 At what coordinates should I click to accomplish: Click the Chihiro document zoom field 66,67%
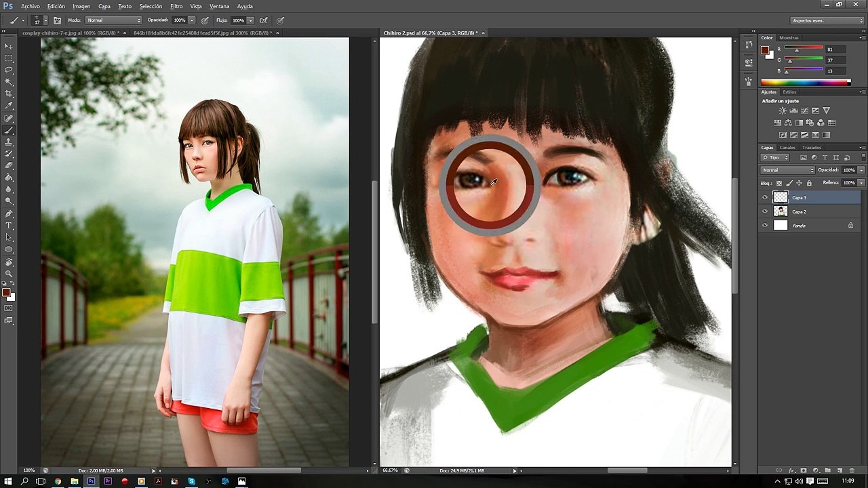click(391, 470)
